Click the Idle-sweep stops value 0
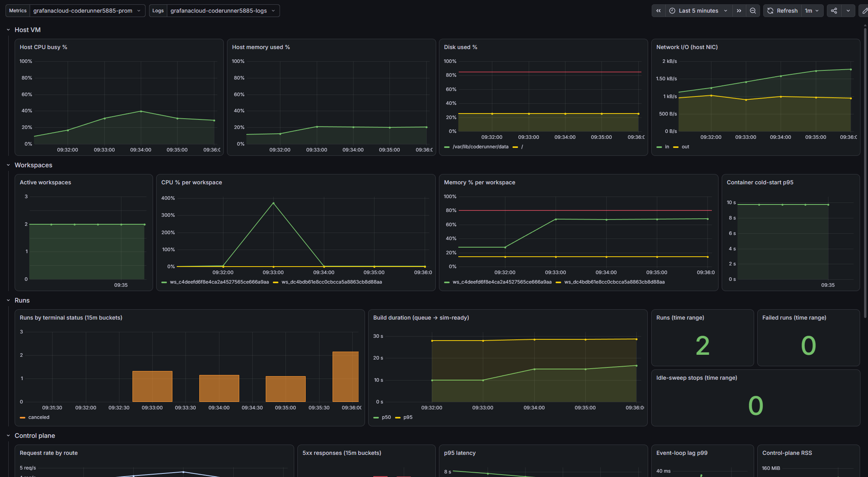868x477 pixels. coord(756,406)
